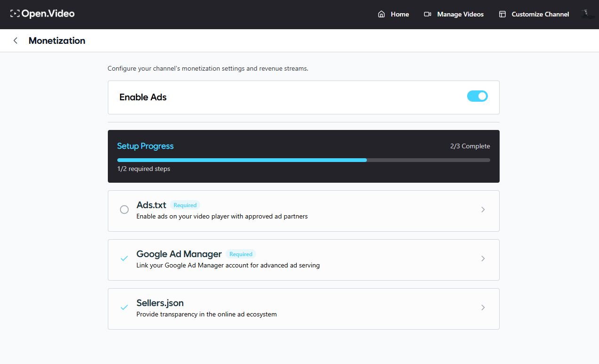Image resolution: width=599 pixels, height=364 pixels.
Task: Click the Manage Videos camera icon
Action: 428,14
